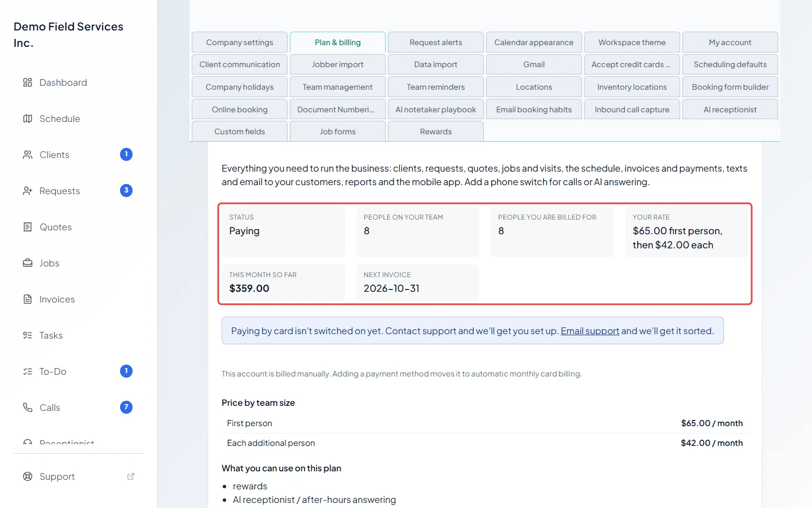The height and width of the screenshot is (508, 812).
Task: Select the Booking form builder tab
Action: click(x=730, y=87)
